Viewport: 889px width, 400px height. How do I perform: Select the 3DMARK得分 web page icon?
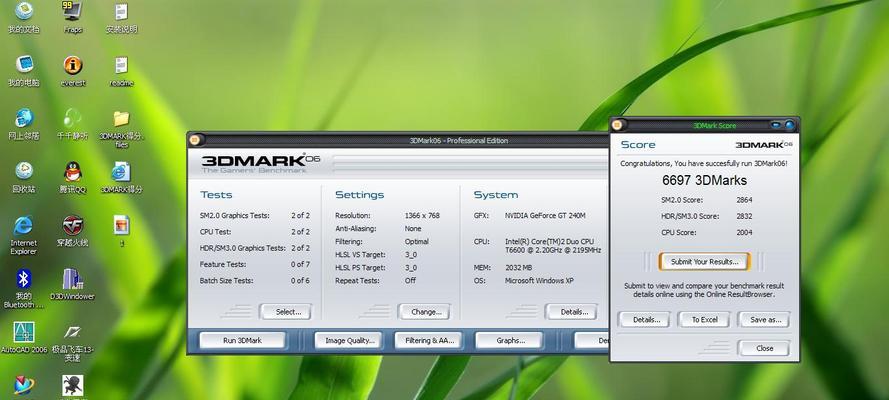[x=121, y=177]
